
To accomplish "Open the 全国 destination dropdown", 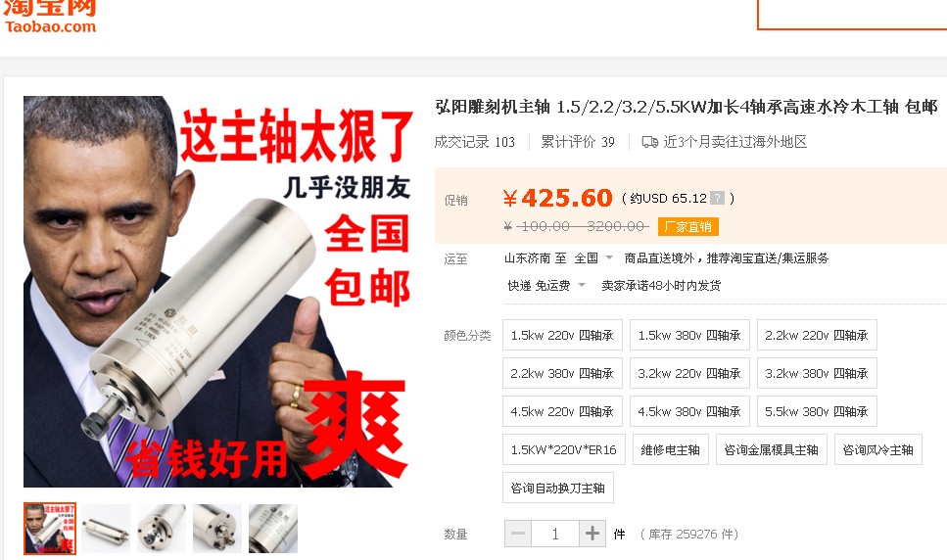I will [x=592, y=258].
